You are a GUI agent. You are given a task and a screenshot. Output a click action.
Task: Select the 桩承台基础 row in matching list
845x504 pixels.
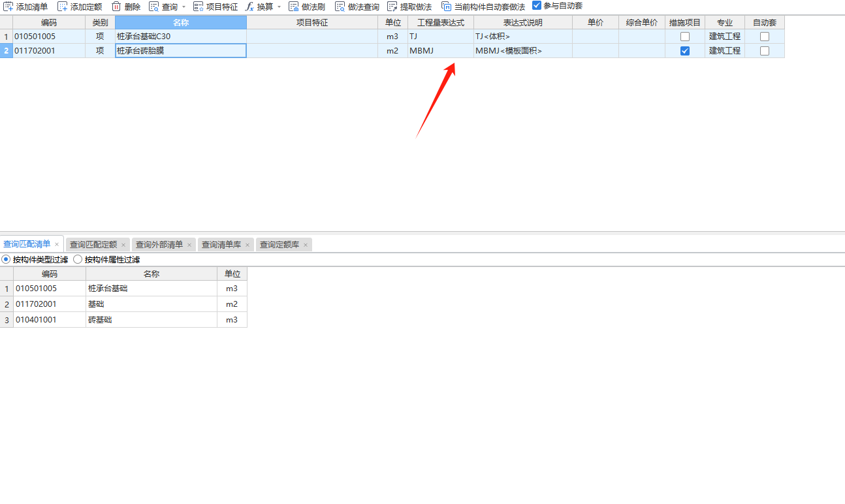[123, 289]
